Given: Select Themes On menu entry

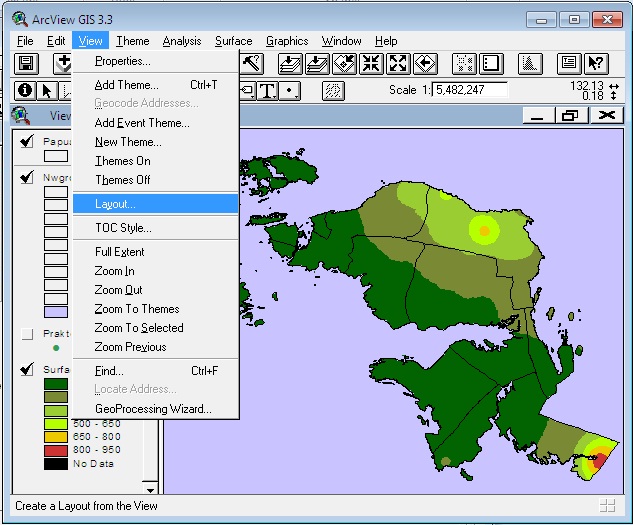Looking at the screenshot, I should pos(156,161).
